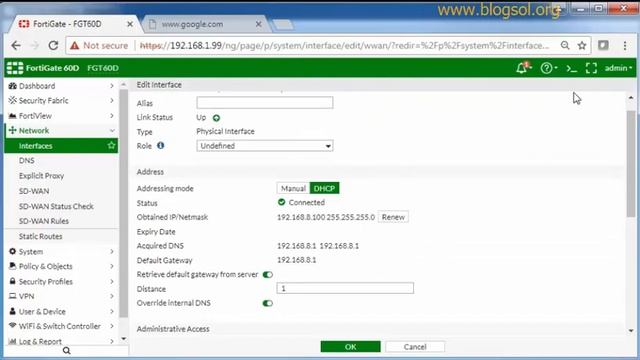Expand the FortiView menu chevron
Screen dimensions: 640x360
(x=112, y=116)
